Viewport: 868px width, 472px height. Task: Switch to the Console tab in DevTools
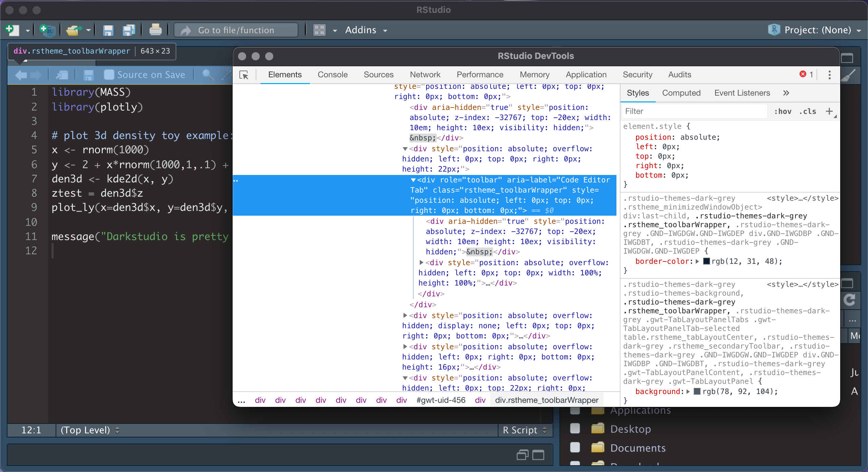333,75
